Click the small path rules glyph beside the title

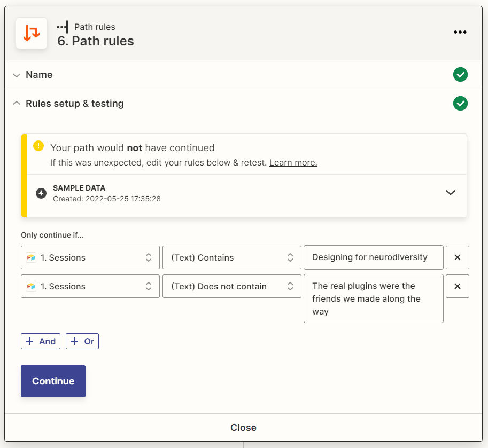coord(63,26)
